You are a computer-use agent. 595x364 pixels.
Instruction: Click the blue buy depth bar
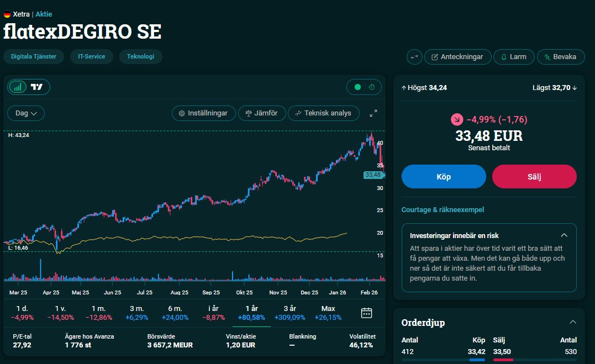coord(477,360)
